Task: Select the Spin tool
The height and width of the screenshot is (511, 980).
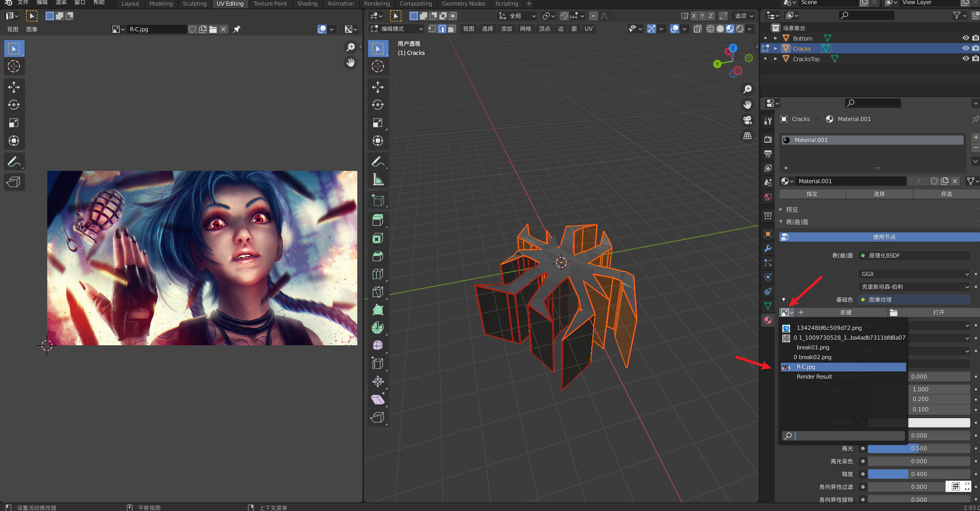Action: pyautogui.click(x=378, y=328)
